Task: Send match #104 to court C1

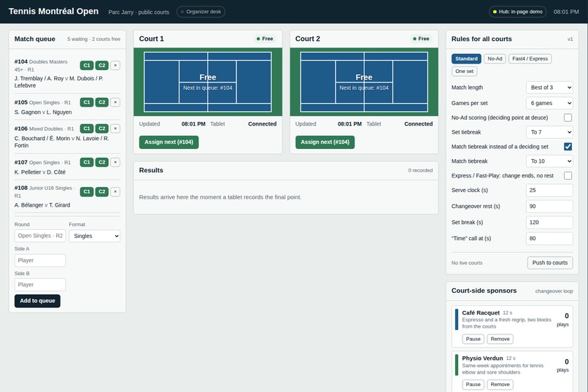Action: click(87, 65)
